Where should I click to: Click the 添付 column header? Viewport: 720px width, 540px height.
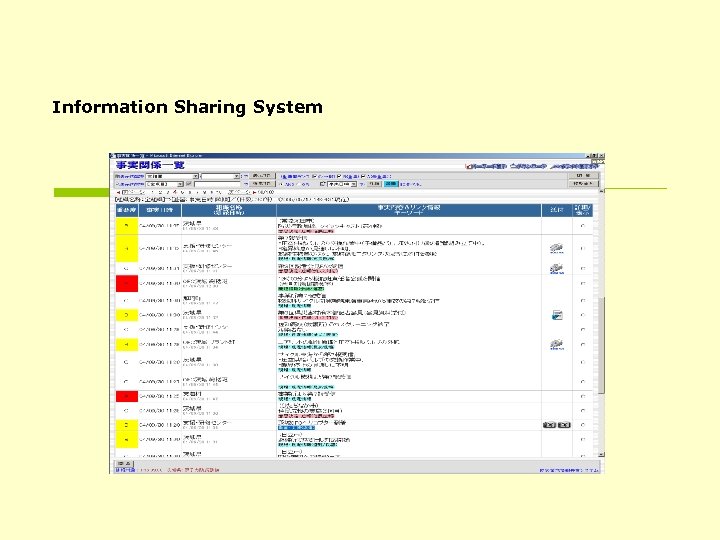click(557, 210)
